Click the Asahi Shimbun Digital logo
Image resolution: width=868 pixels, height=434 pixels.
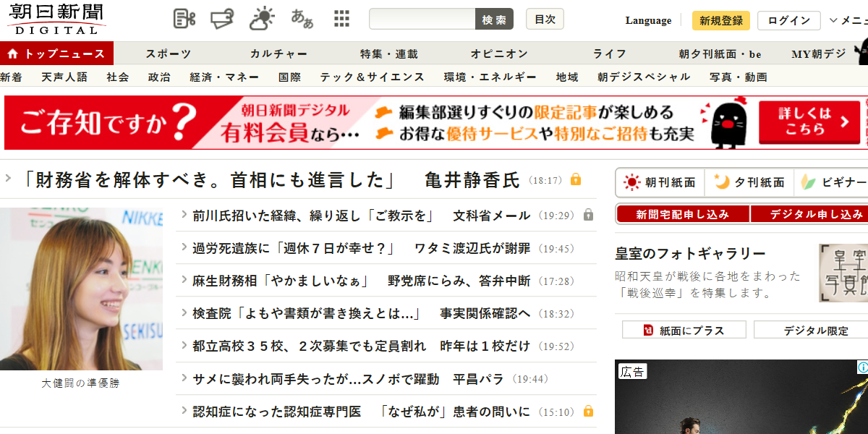click(56, 19)
